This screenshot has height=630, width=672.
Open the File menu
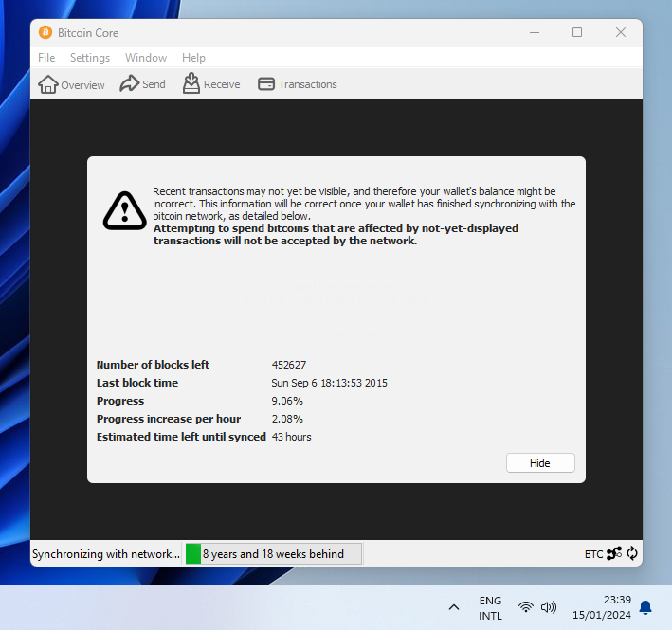click(46, 58)
